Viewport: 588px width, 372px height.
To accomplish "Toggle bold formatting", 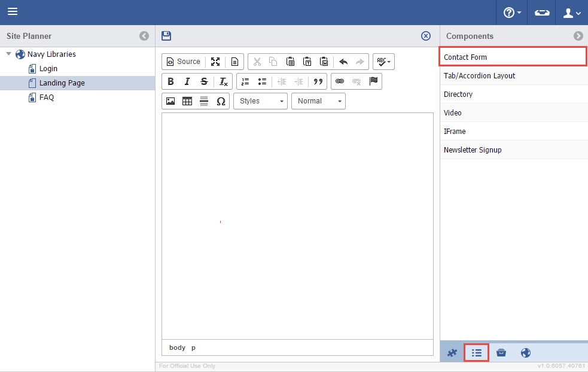I will coord(170,81).
